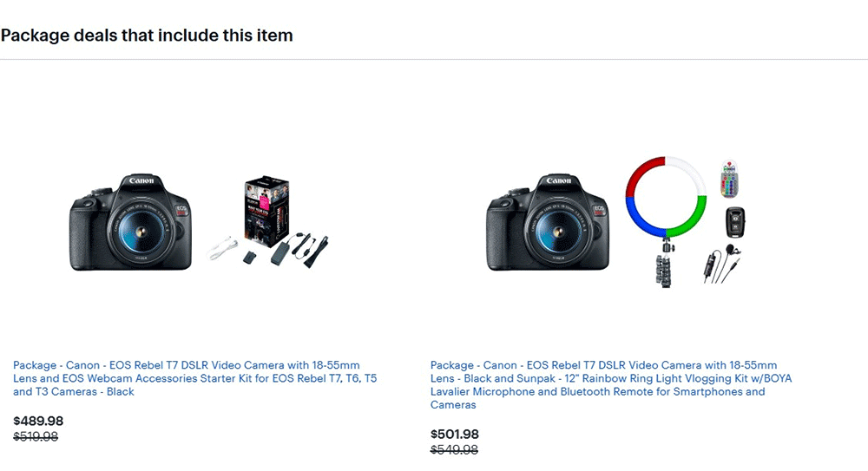Click the $501.98 package price
This screenshot has width=868, height=471.
455,435
